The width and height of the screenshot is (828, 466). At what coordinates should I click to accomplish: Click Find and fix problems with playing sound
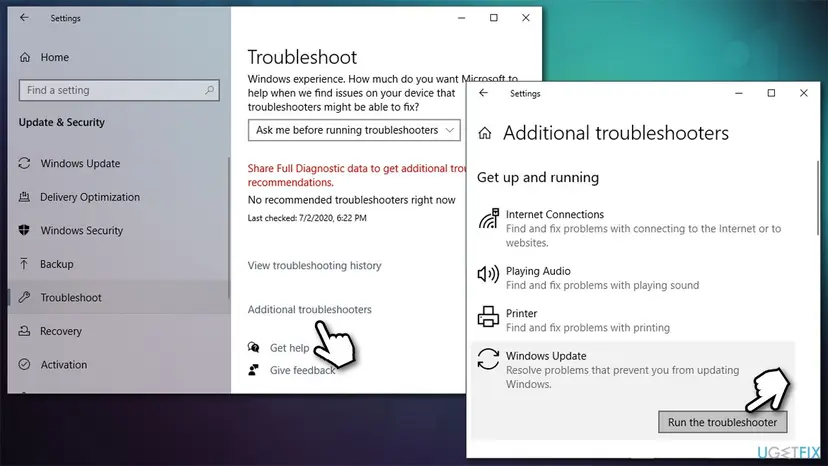(603, 285)
